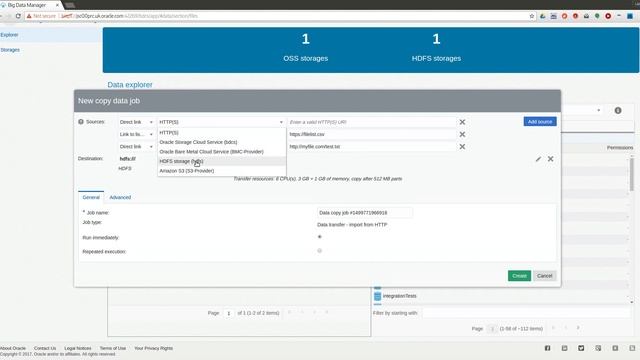Close the Big Data Manager browser tab

pyautogui.click(x=57, y=5)
